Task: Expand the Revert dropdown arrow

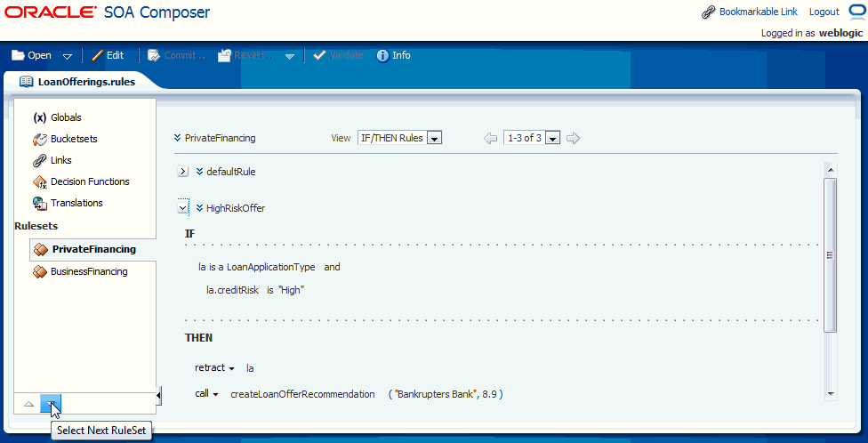Action: pos(290,56)
